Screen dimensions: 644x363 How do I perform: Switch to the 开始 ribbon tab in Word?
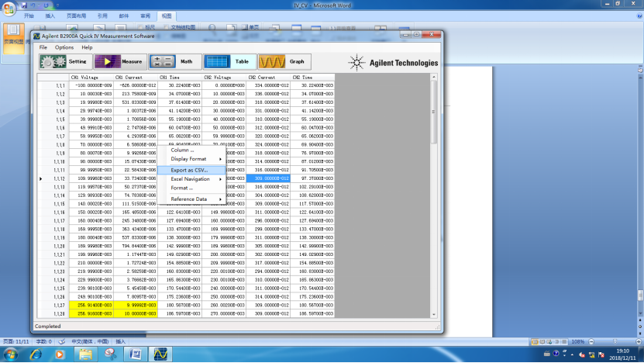29,16
